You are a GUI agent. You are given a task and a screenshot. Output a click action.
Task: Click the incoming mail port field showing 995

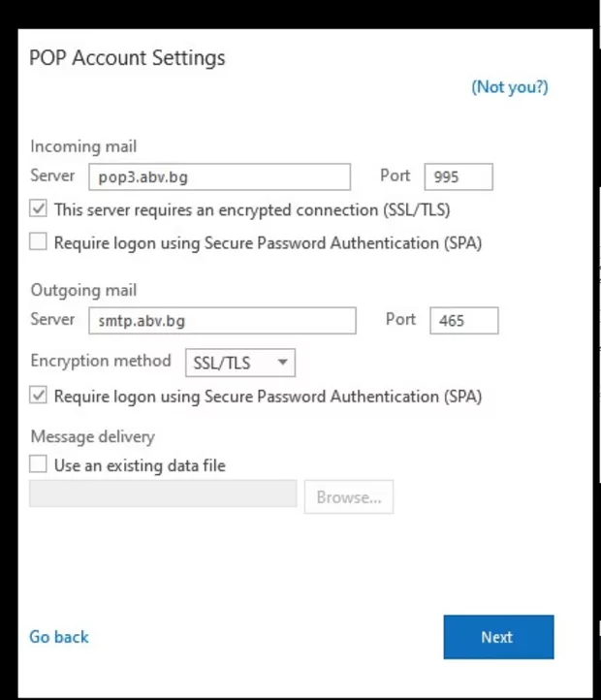(459, 177)
